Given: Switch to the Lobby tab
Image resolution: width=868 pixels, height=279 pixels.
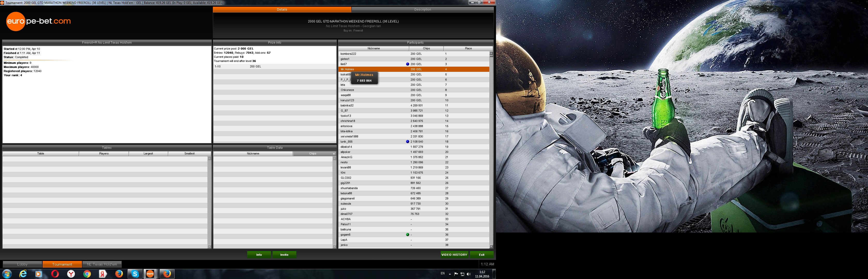Looking at the screenshot, I should point(22,264).
